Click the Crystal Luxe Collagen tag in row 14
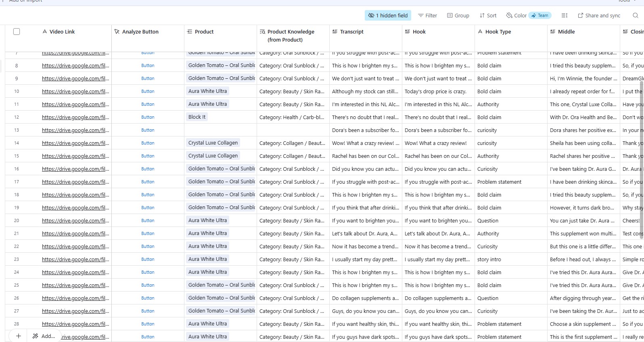Viewport: 644px width, 342px height. [213, 143]
